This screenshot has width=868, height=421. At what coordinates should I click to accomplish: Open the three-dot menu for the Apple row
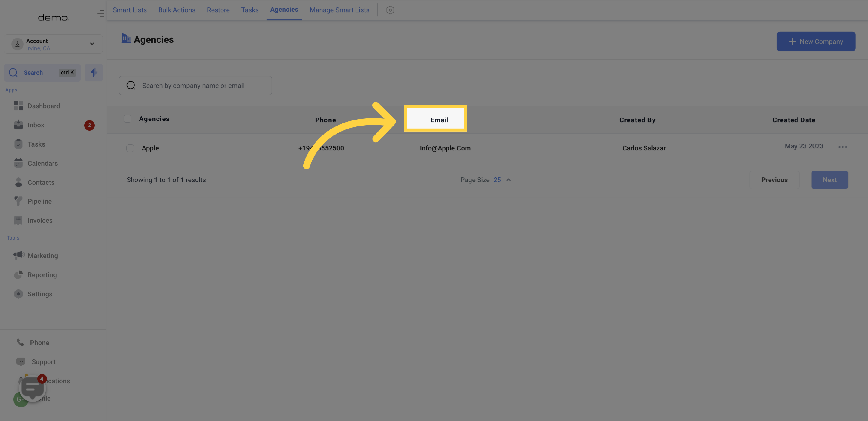point(843,147)
